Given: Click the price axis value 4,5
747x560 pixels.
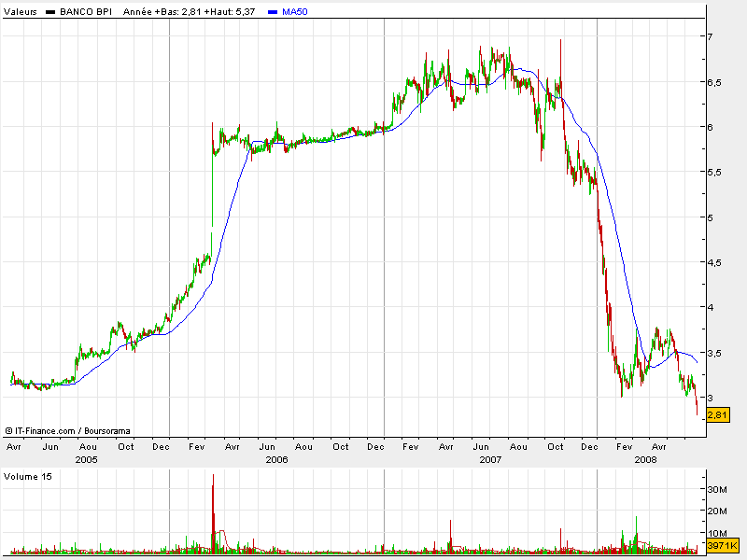Looking at the screenshot, I should (714, 262).
